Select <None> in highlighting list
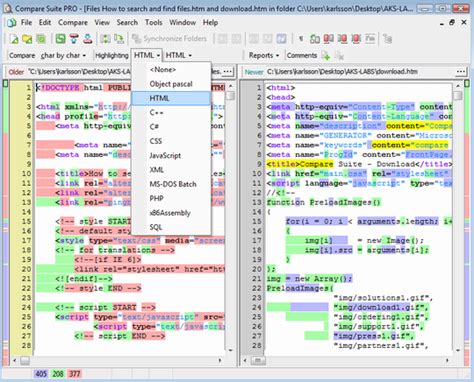This screenshot has width=474, height=382. (171, 70)
